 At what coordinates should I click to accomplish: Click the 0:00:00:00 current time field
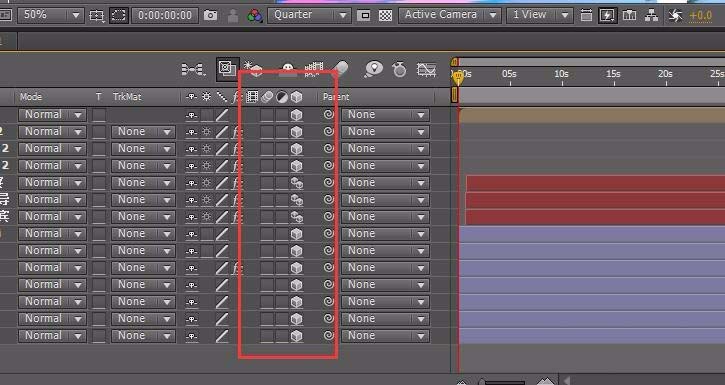tap(165, 15)
